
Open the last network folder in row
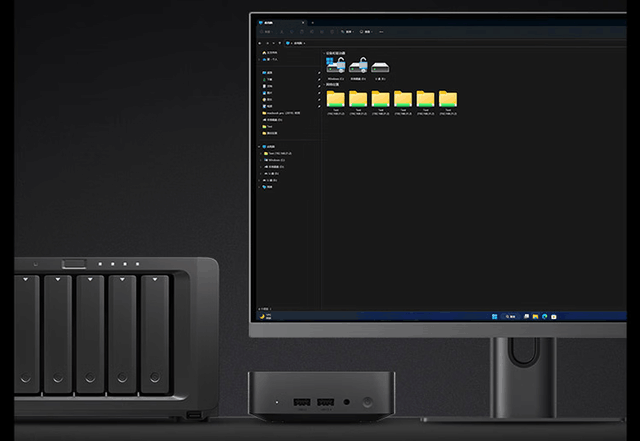tap(448, 99)
